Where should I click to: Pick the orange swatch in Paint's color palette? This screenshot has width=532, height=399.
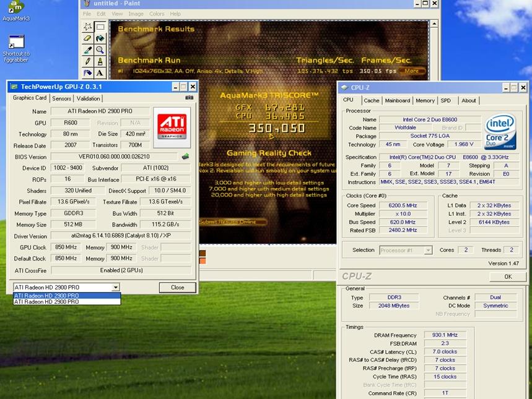click(x=203, y=260)
